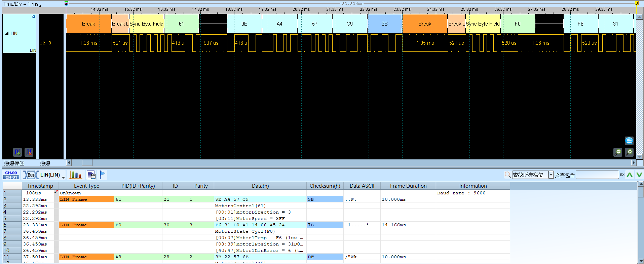Click the add channel waveform icon
644x264 pixels.
(x=17, y=152)
